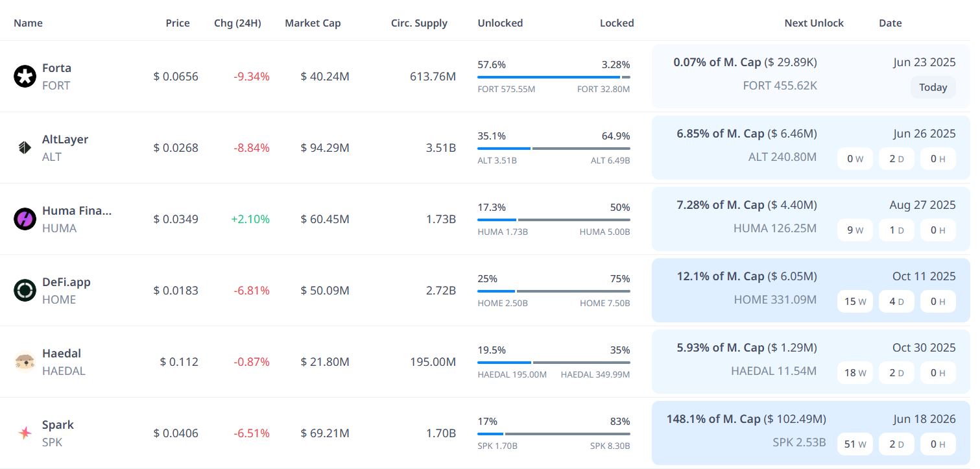Click the HAEDAL ticker symbol under Haedal
980x469 pixels.
[64, 371]
